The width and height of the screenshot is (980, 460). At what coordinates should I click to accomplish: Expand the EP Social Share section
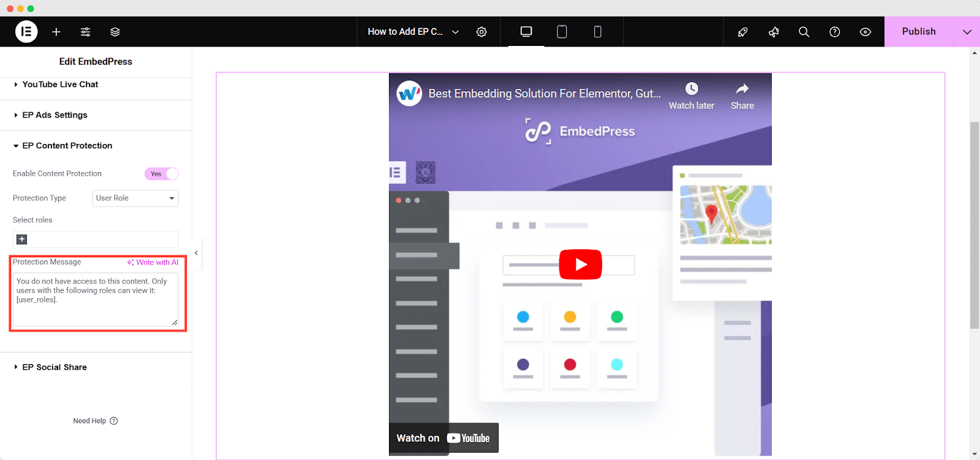96,368
